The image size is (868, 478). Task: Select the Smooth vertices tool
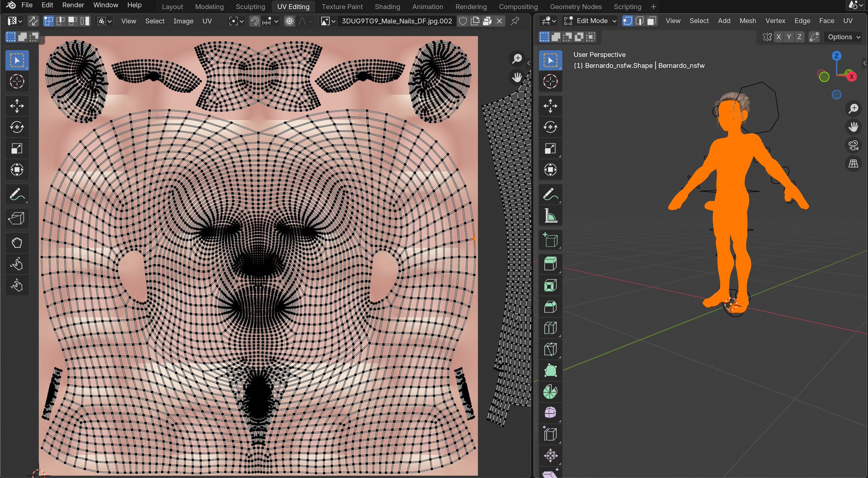tap(550, 413)
